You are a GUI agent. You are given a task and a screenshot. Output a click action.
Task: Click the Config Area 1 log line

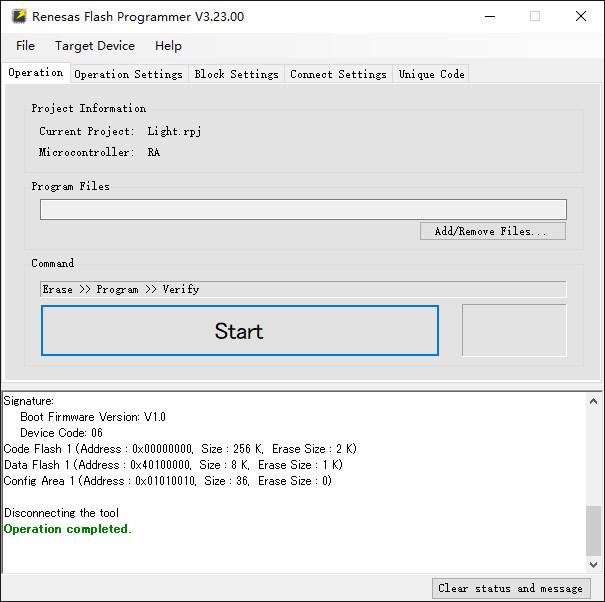click(x=167, y=481)
